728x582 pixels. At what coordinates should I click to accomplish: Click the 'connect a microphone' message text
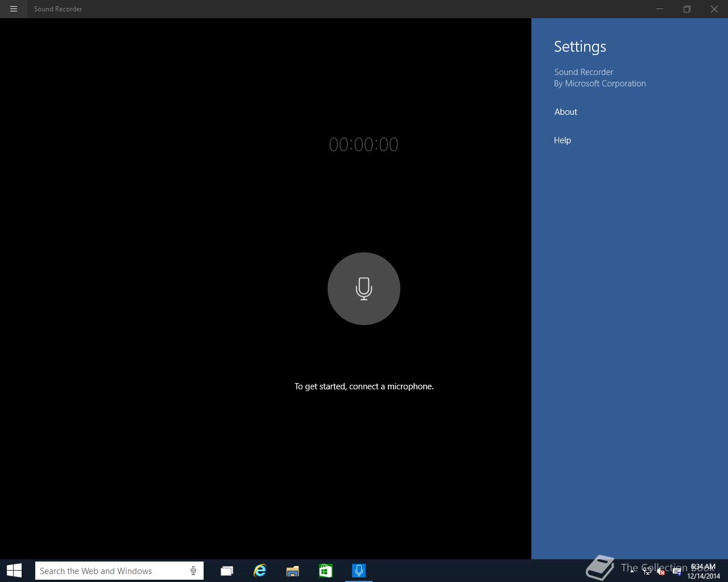364,386
